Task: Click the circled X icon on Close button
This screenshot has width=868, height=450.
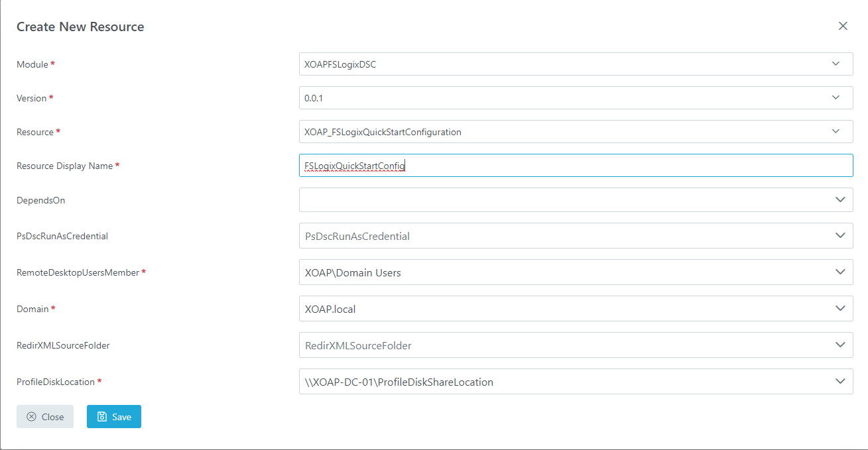Action: coord(30,416)
